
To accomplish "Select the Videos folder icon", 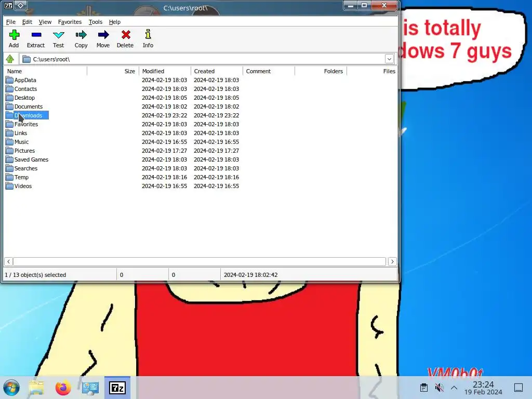I will tap(9, 186).
